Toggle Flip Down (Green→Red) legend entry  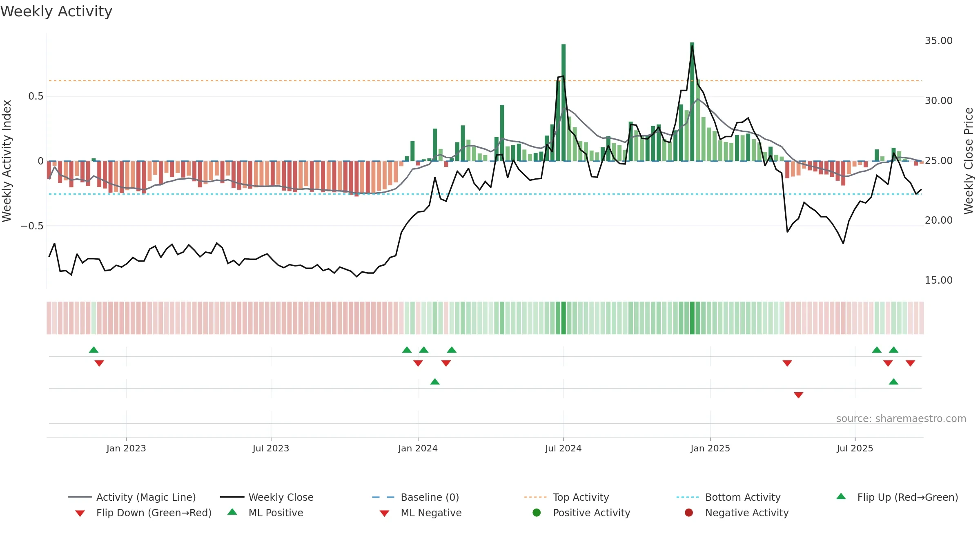coord(143,513)
